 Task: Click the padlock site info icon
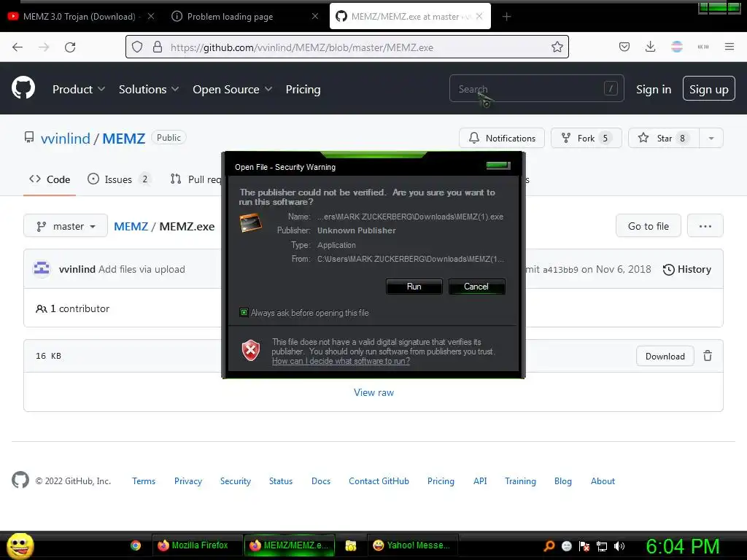pyautogui.click(x=158, y=47)
